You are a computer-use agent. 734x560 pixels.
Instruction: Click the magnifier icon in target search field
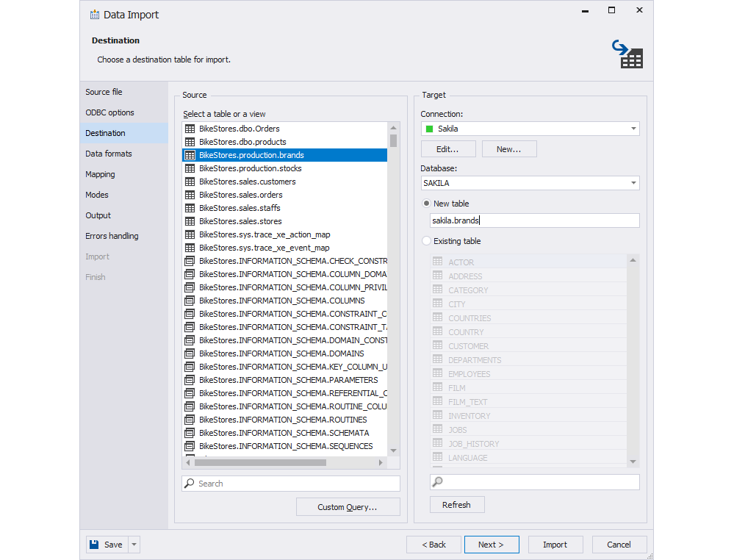pos(438,482)
